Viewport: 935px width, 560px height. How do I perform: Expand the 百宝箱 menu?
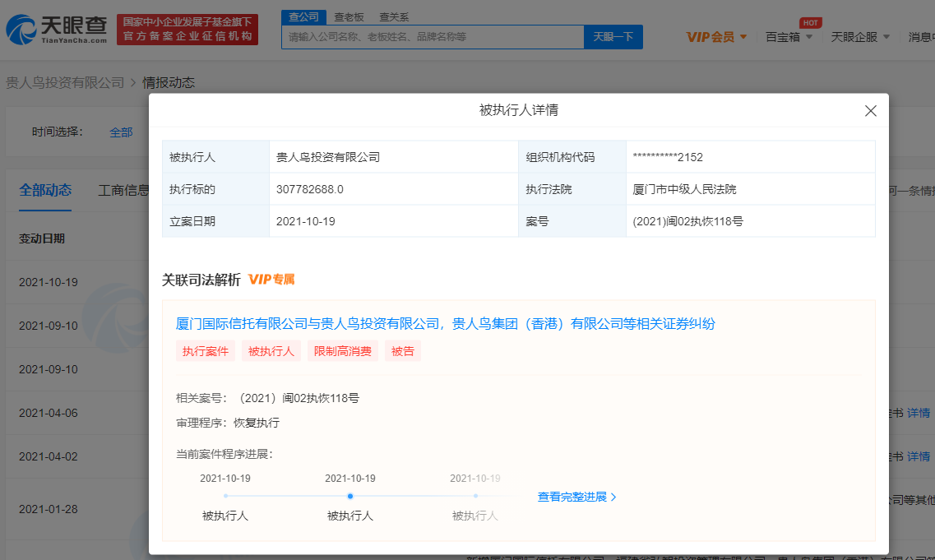point(789,37)
